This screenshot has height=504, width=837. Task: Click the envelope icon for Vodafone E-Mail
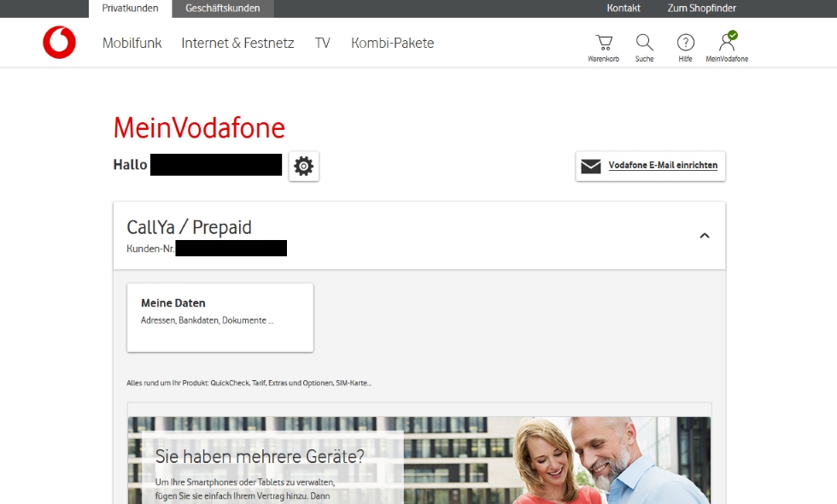(x=591, y=166)
